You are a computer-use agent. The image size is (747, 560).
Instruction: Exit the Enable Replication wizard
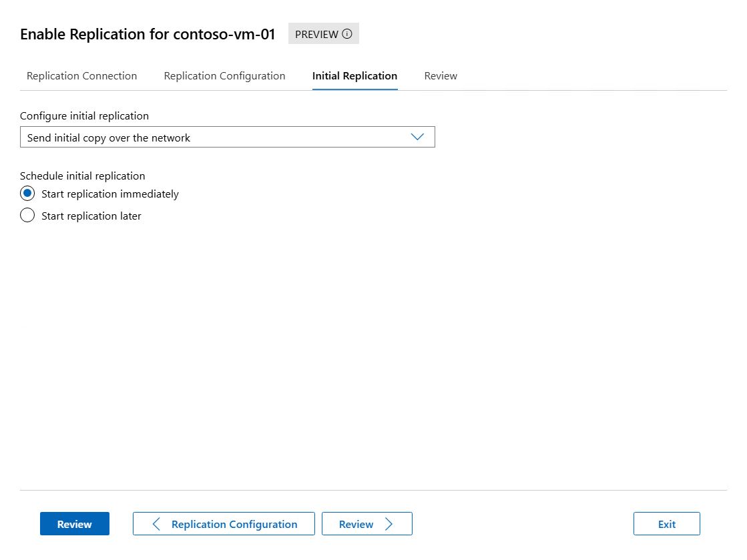point(666,524)
